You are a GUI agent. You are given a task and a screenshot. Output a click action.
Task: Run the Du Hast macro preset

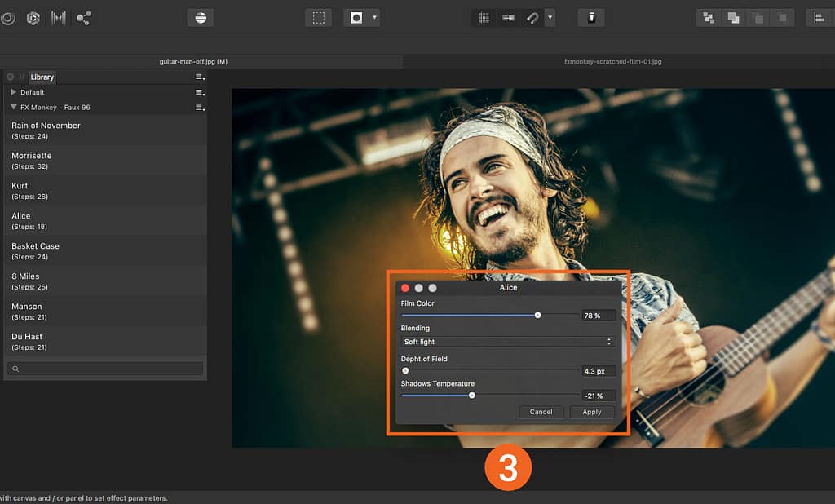coord(104,341)
